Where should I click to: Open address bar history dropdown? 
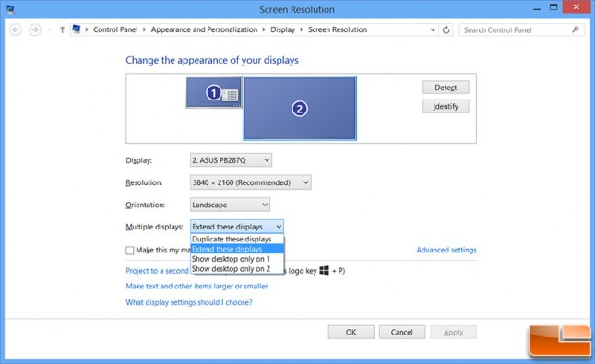click(433, 29)
